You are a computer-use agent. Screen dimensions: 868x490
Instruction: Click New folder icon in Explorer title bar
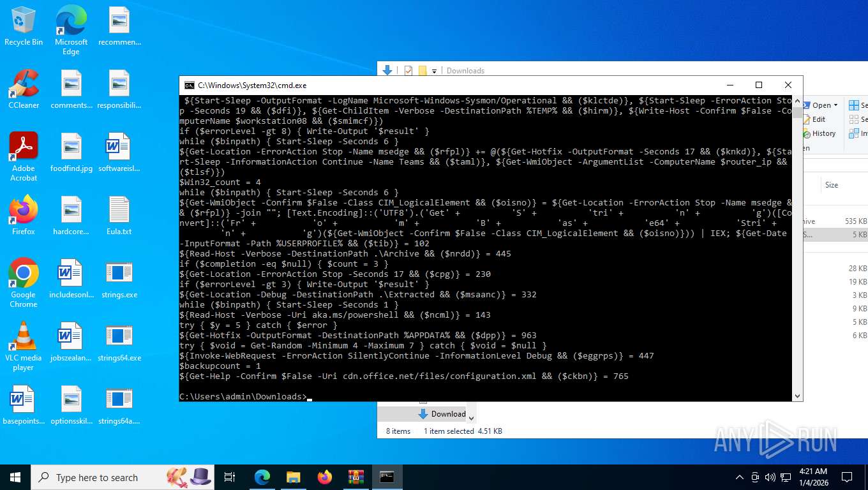tap(422, 70)
